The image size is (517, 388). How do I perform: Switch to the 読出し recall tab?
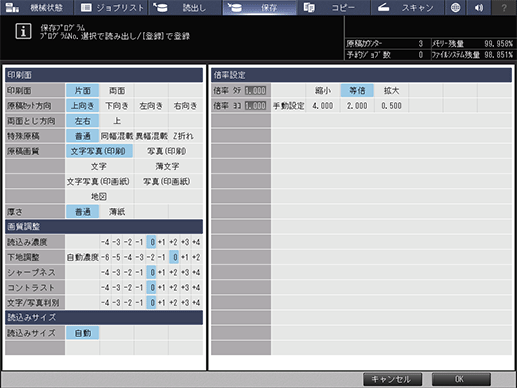point(185,8)
